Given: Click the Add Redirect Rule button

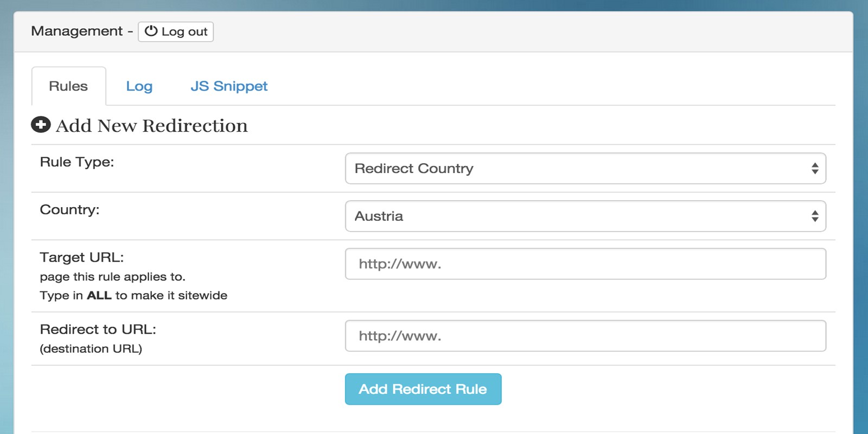Looking at the screenshot, I should (x=423, y=389).
